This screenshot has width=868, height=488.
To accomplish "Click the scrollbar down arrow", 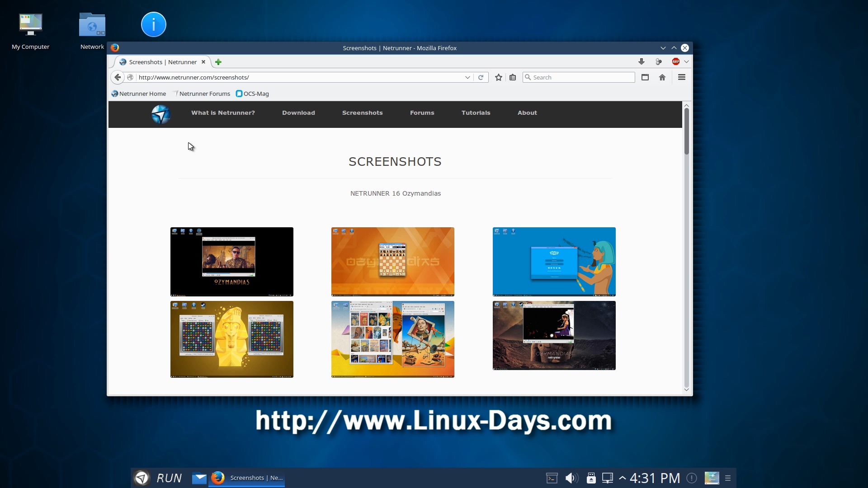I will click(x=686, y=389).
